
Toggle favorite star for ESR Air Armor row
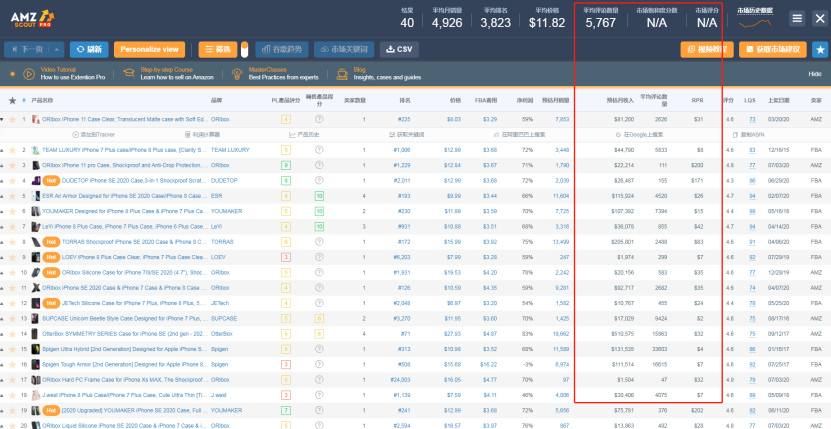pos(12,196)
